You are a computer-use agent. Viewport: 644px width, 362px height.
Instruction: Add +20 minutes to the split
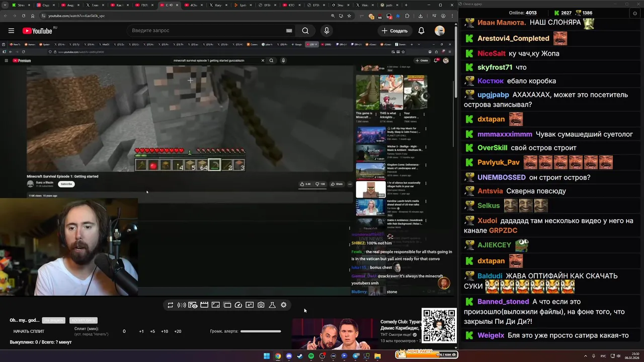pyautogui.click(x=178, y=331)
